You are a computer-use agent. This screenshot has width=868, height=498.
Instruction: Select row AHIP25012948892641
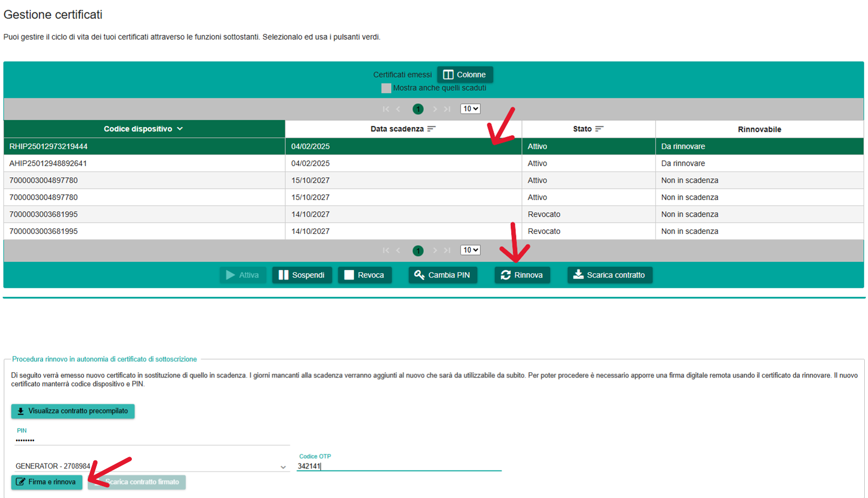tap(434, 163)
